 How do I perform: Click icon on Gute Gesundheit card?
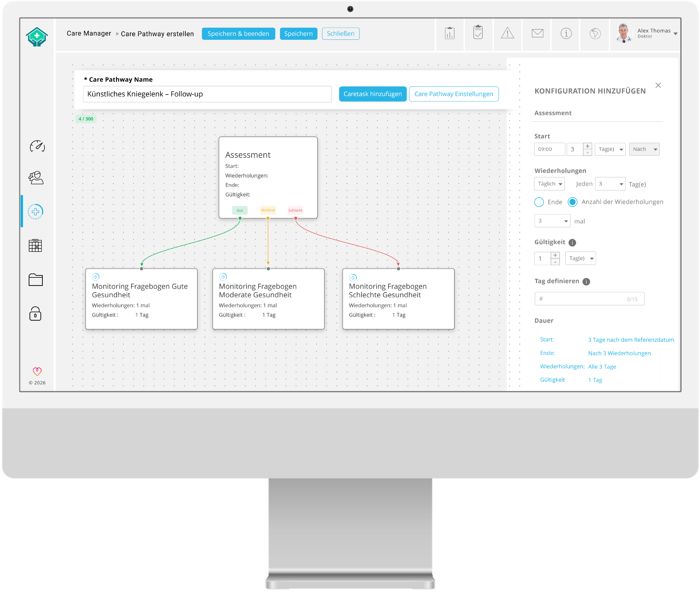coord(95,277)
